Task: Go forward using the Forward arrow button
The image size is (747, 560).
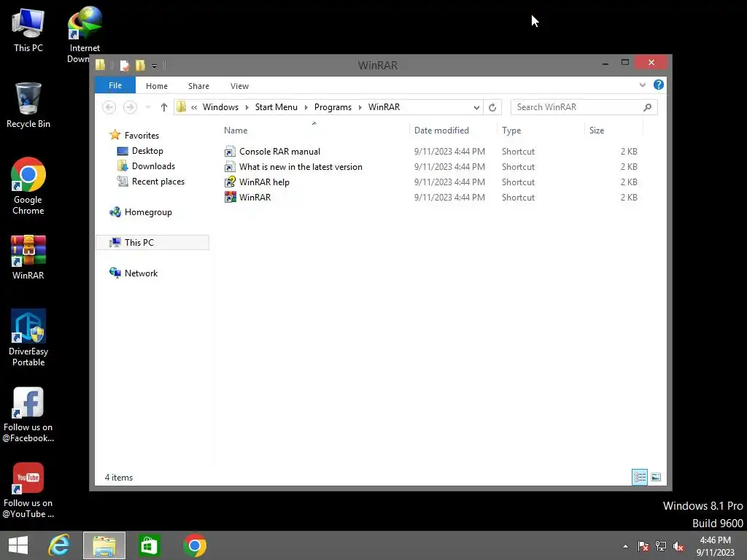Action: click(130, 107)
